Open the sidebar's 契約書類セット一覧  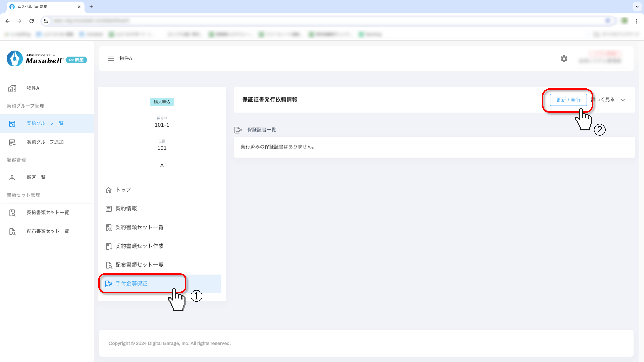click(x=48, y=212)
